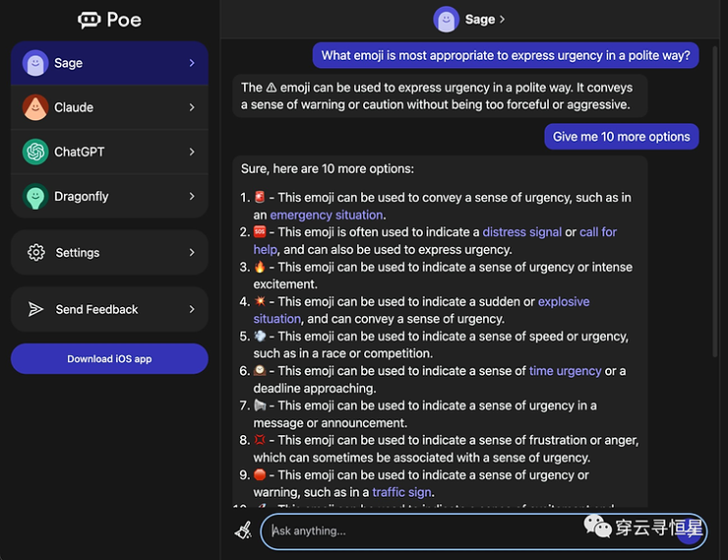Follow the 'traffic sign' link
The height and width of the screenshot is (560, 728).
(402, 492)
